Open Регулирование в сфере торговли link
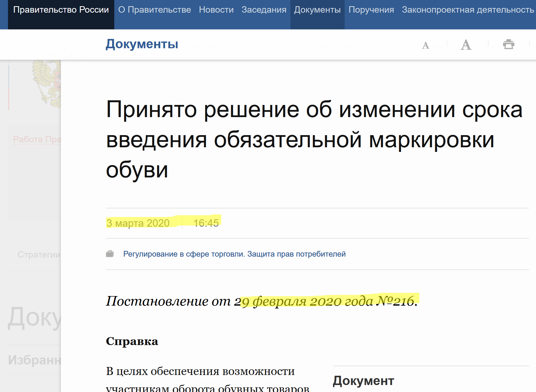Viewport: 536px width, 392px height. [234, 254]
